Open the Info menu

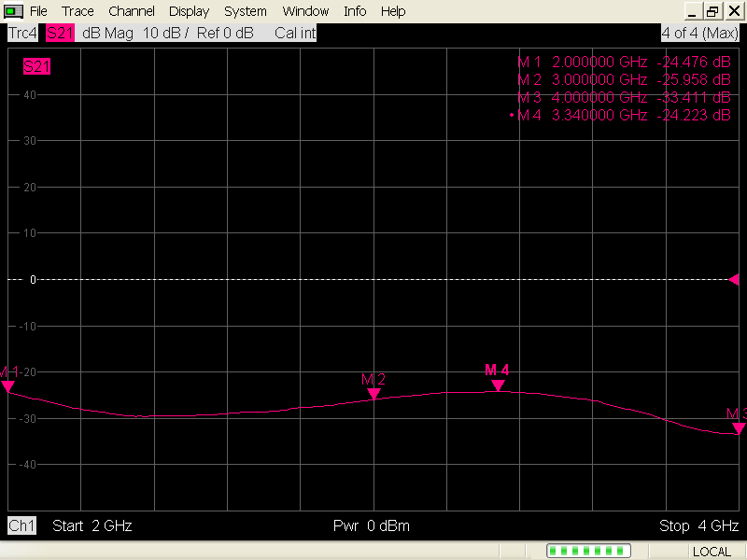[355, 11]
